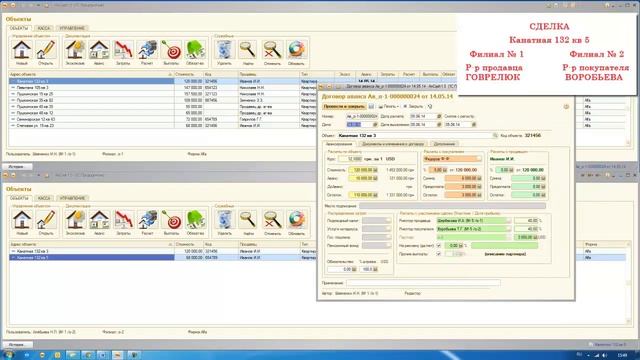Screen dimensions: 640x360
Task: Select Пушкинская 15 кв 25 row
Action: (x=162, y=94)
